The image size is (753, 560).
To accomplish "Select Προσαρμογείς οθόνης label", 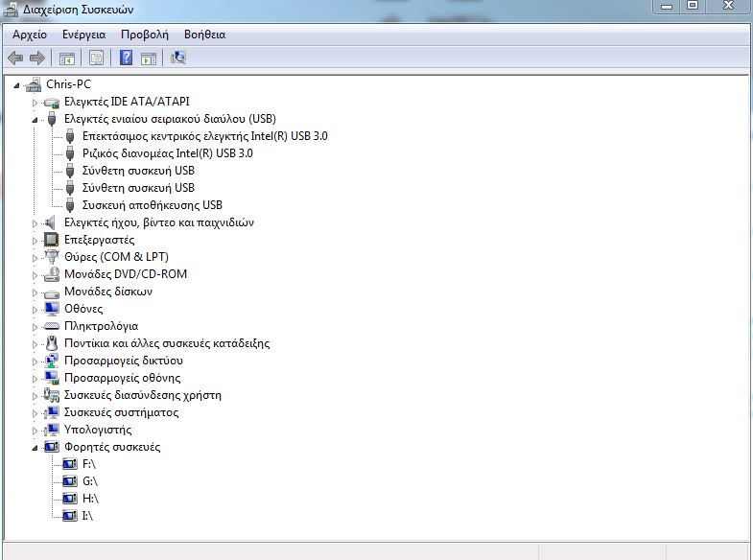I will click(123, 378).
